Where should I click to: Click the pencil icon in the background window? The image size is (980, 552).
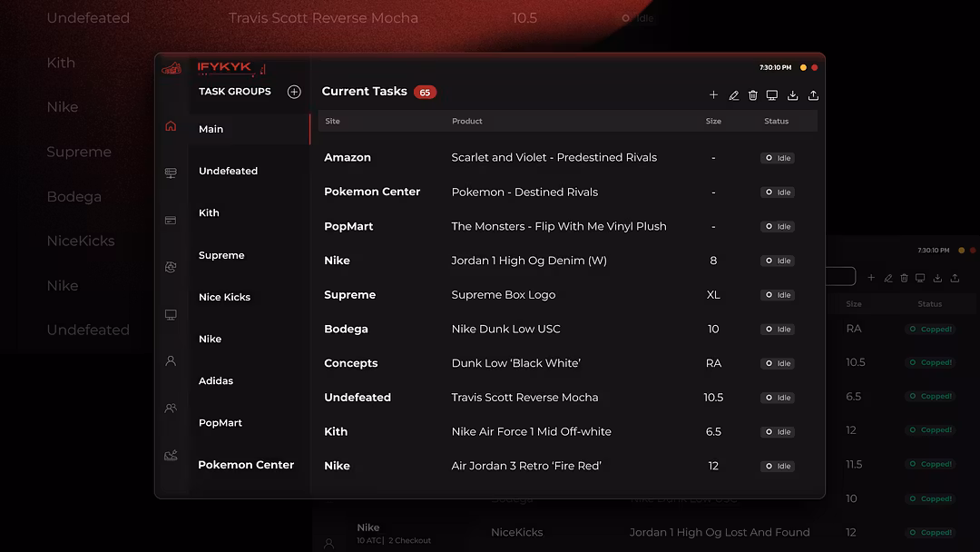coord(888,278)
